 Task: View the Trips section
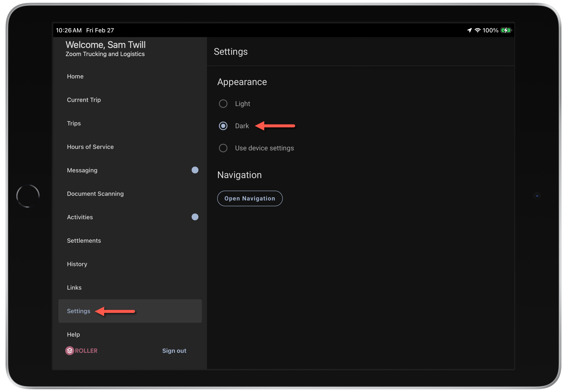(74, 123)
